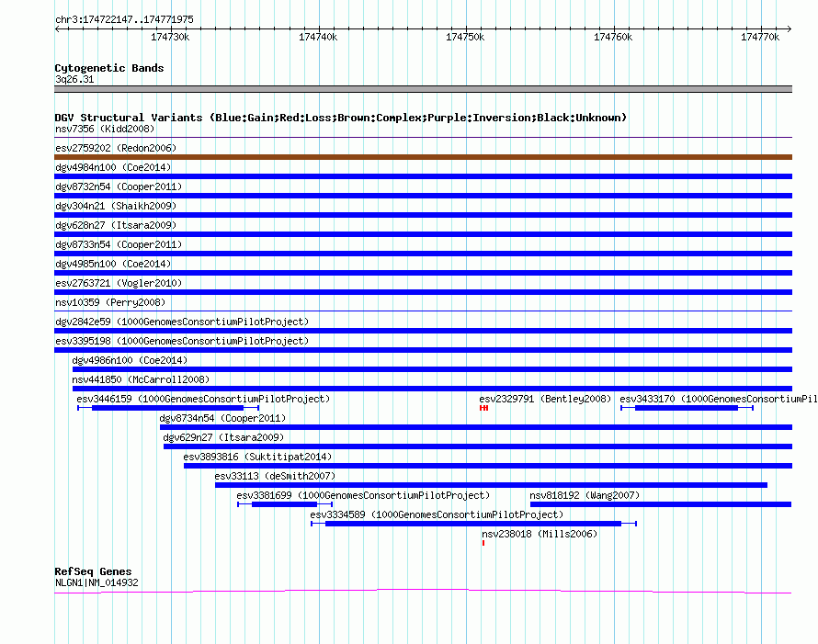Open dgv304n21 (Shaikh2009) variant details
Image resolution: width=818 pixels, height=644 pixels.
click(116, 206)
